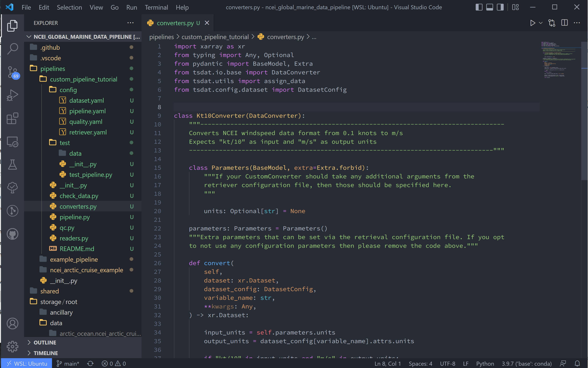Open run button dropdown arrow

(x=541, y=23)
